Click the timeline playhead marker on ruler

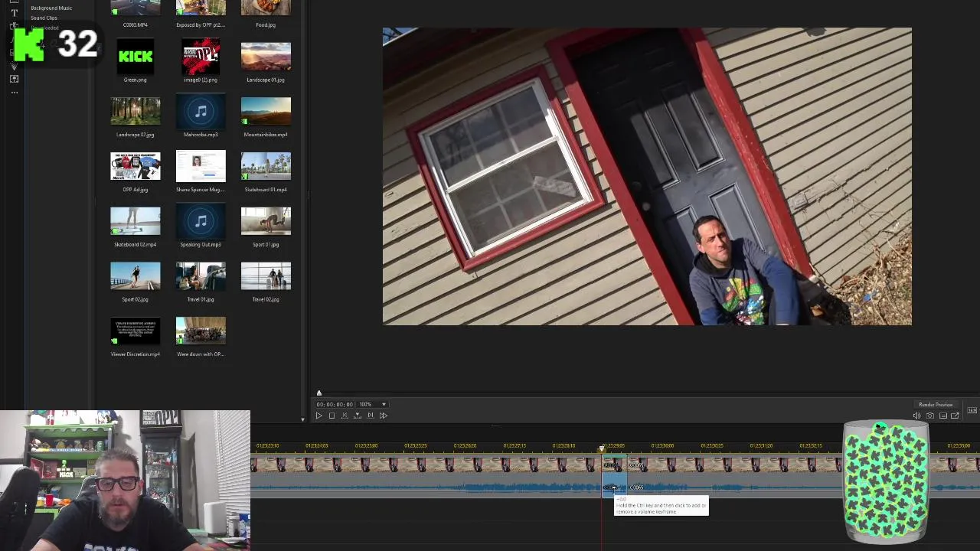pyautogui.click(x=602, y=448)
